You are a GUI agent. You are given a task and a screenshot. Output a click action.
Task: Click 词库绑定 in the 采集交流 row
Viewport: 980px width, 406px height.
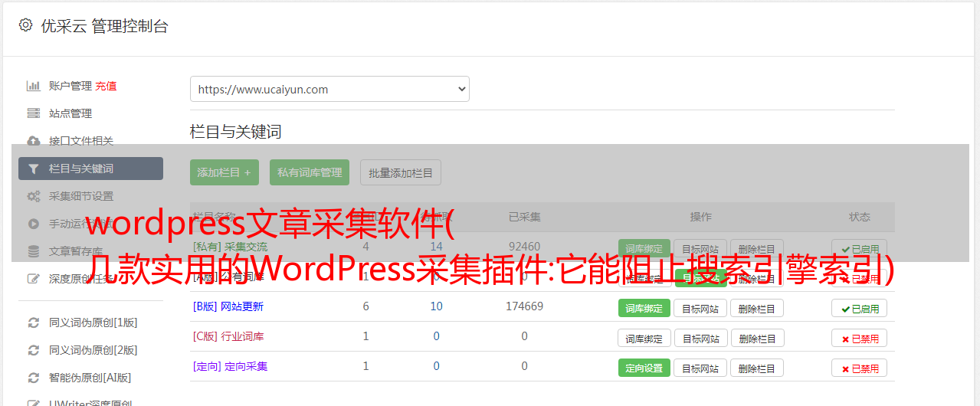coord(644,248)
